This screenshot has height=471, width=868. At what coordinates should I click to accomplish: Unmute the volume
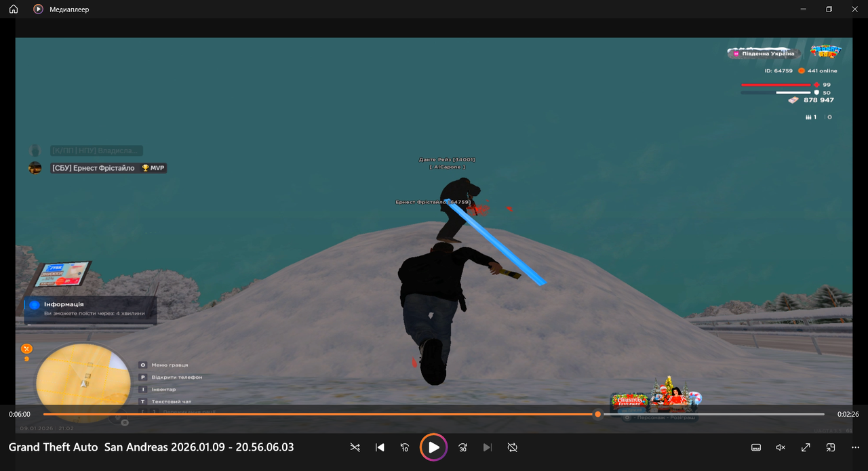point(781,447)
